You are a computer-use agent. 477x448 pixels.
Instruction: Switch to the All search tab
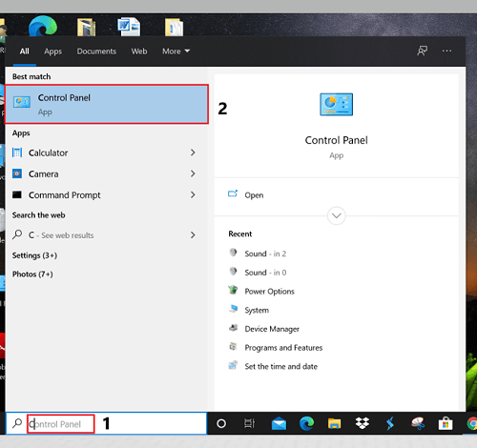point(24,51)
